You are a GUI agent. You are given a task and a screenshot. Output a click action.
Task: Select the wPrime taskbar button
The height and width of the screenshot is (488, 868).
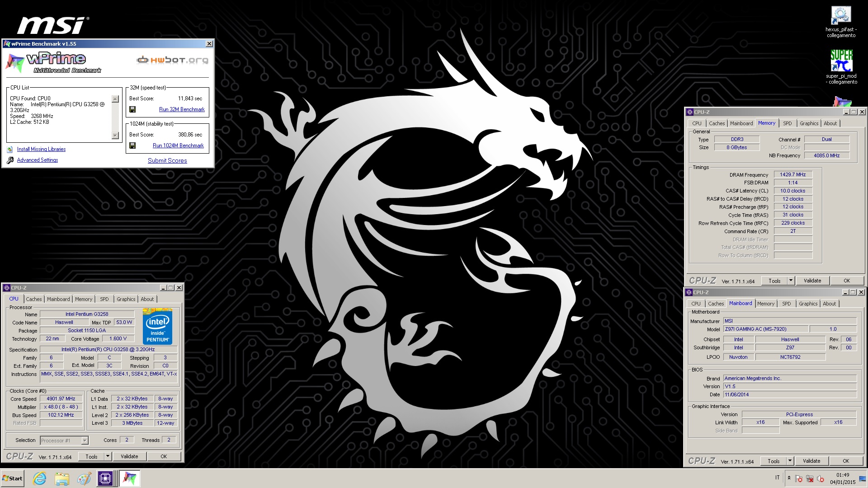[130, 478]
